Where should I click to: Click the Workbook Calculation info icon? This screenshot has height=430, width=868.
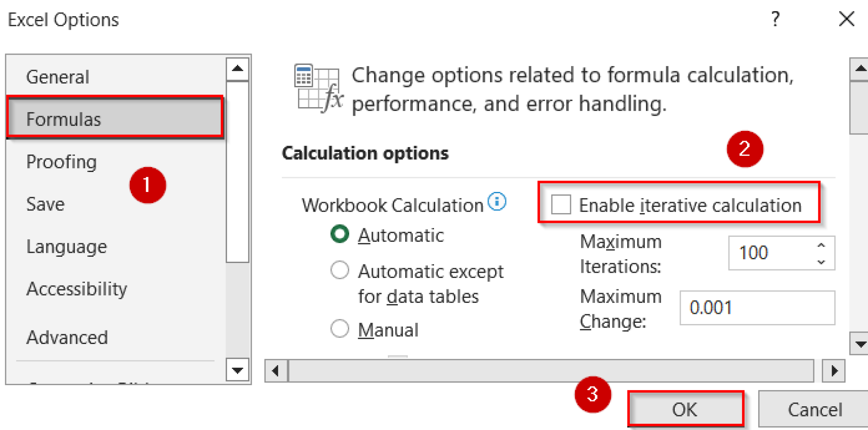pos(498,202)
